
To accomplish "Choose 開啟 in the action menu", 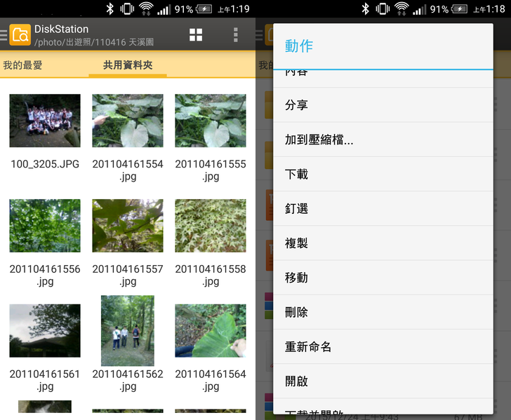I will point(383,381).
